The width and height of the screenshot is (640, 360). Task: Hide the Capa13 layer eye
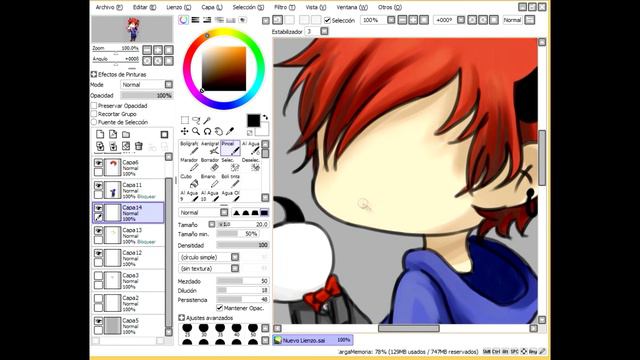tap(98, 231)
